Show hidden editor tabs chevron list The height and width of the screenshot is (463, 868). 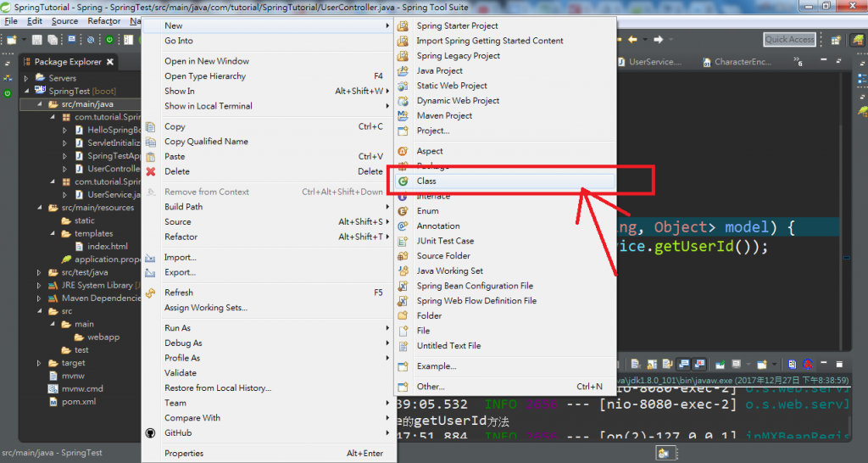pos(798,61)
